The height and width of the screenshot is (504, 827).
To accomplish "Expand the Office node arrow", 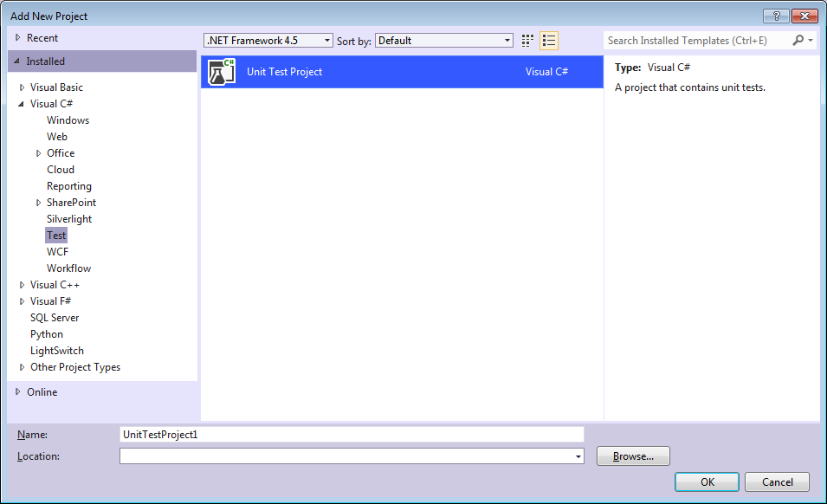I will 38,153.
